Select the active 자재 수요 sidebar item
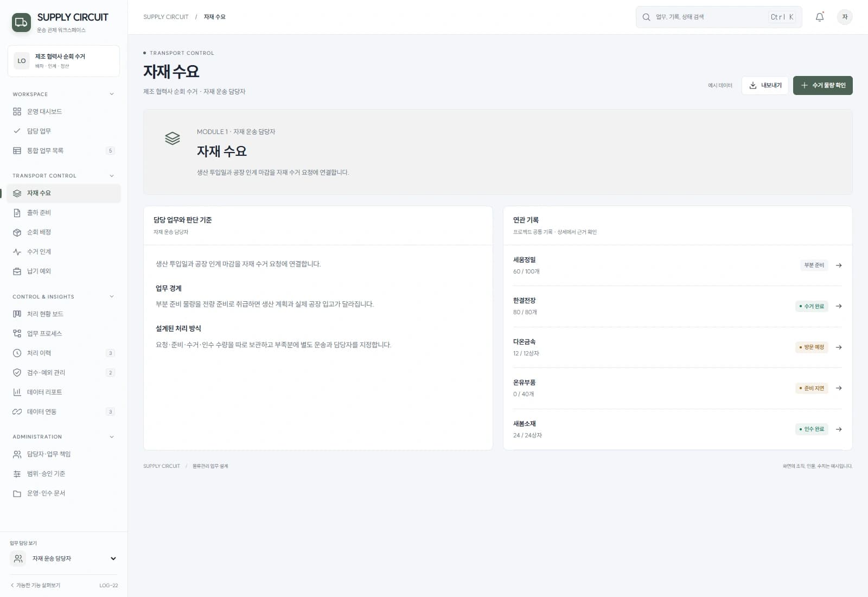 coord(63,193)
